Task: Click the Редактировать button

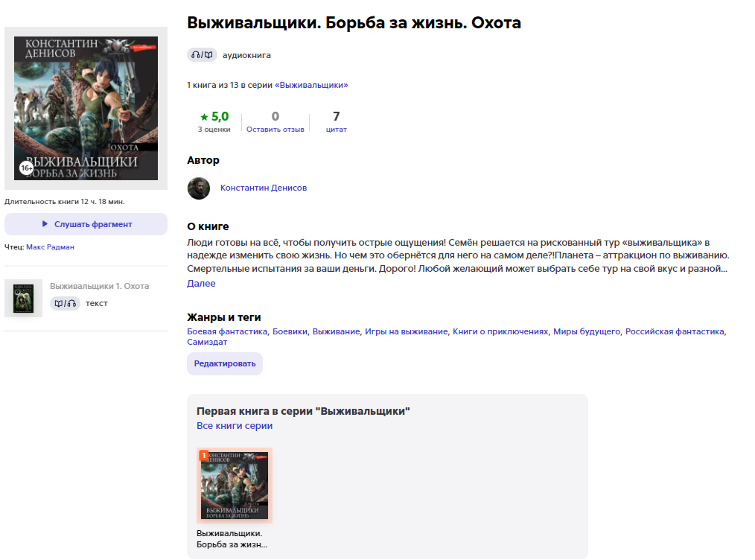Action: [225, 363]
